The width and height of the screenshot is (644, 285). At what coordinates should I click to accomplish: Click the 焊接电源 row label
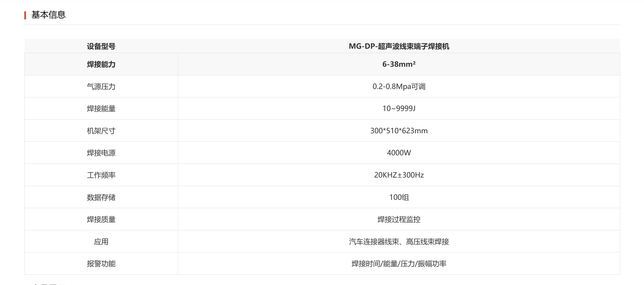(101, 153)
